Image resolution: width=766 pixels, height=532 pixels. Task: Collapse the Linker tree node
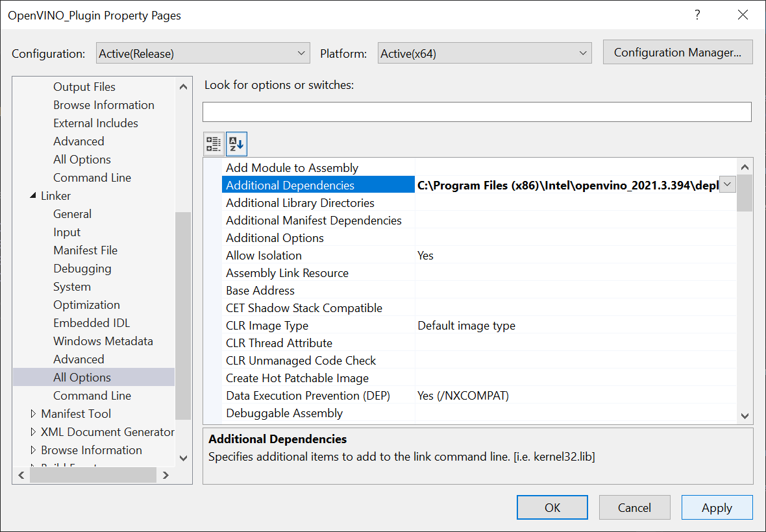pyautogui.click(x=32, y=195)
